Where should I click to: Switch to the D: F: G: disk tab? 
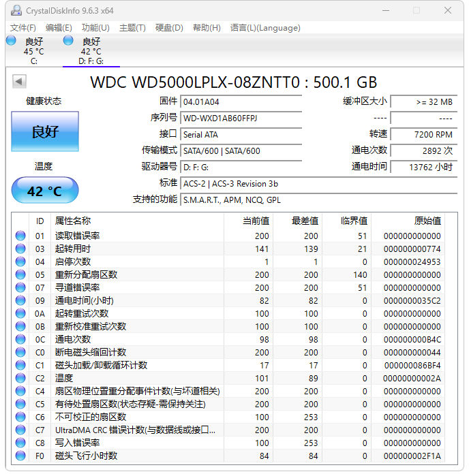91,50
